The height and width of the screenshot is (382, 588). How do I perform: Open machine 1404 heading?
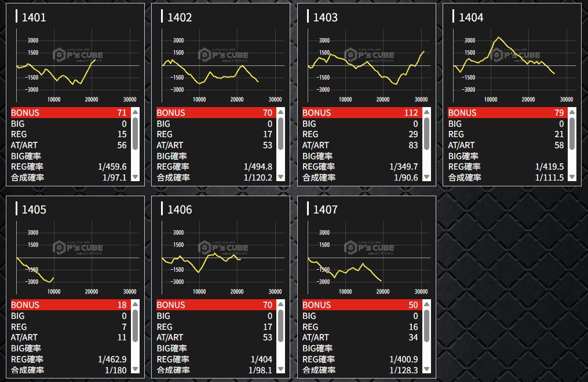click(x=470, y=17)
